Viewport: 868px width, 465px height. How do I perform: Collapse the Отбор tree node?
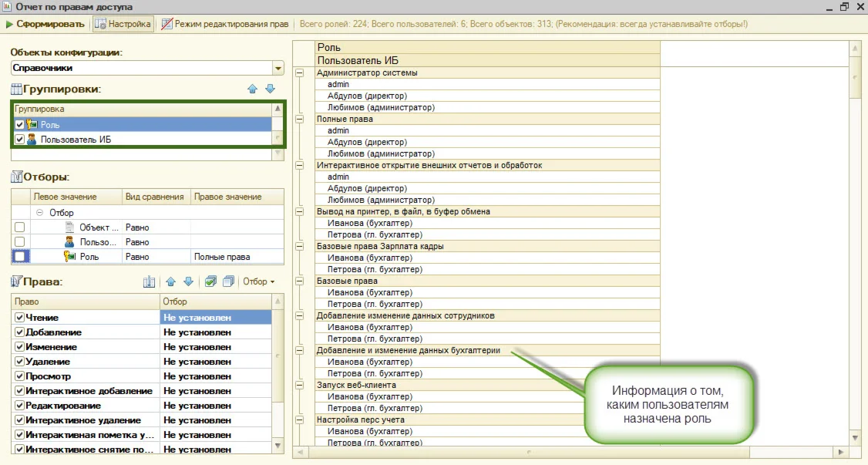(x=39, y=212)
